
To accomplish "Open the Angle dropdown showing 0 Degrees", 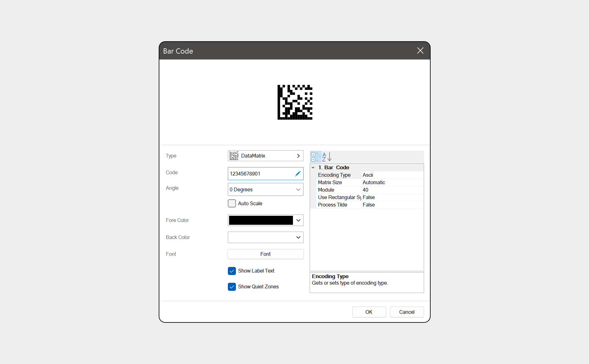I will pos(266,189).
